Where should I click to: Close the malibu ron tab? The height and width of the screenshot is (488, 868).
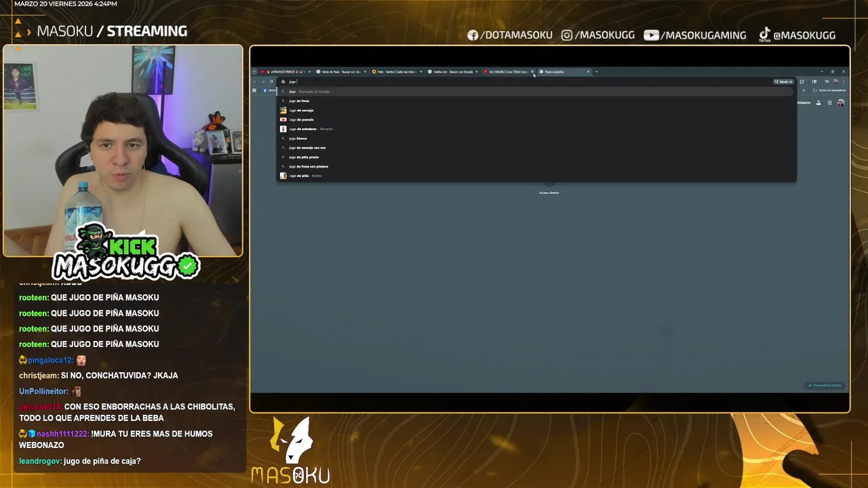click(x=476, y=71)
